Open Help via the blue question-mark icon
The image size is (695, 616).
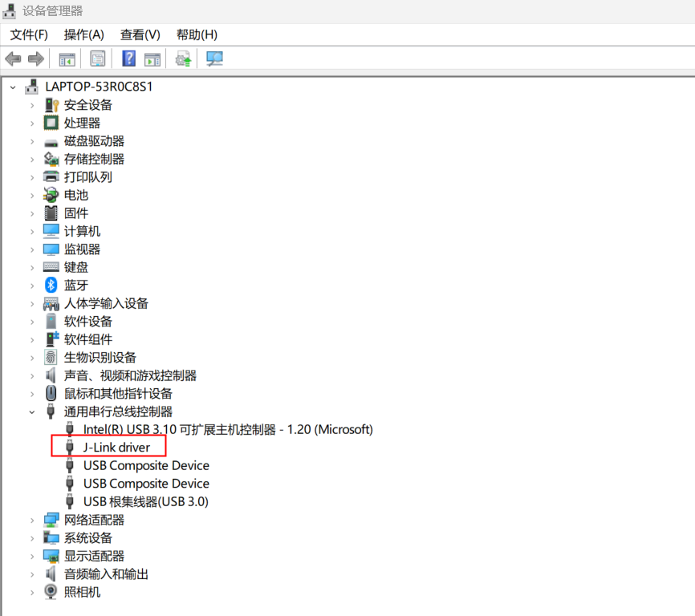coord(128,59)
